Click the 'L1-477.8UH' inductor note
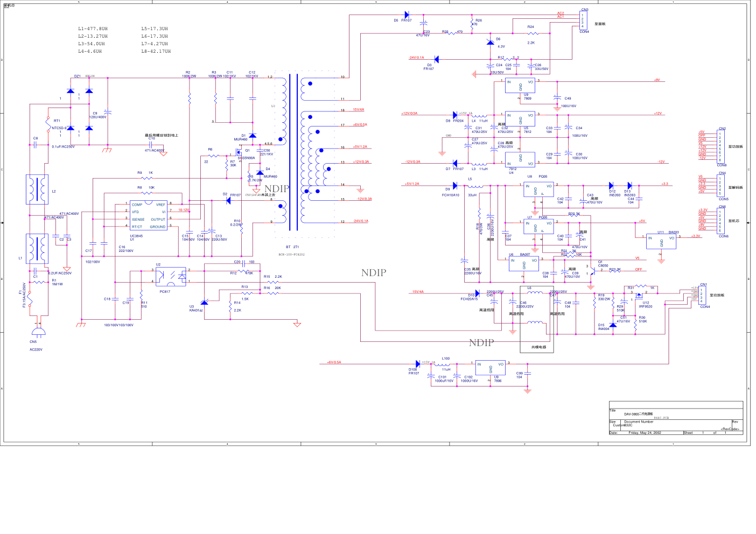The height and width of the screenshot is (534, 756). (93, 29)
